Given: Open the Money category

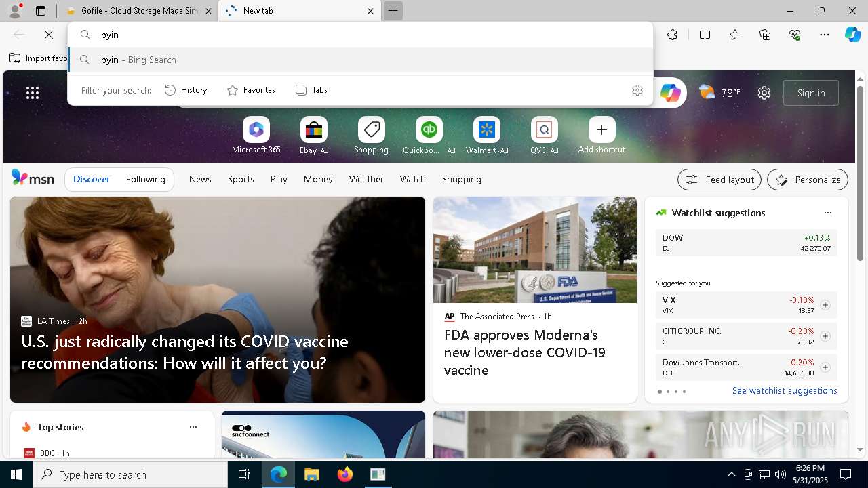Looking at the screenshot, I should (x=318, y=179).
